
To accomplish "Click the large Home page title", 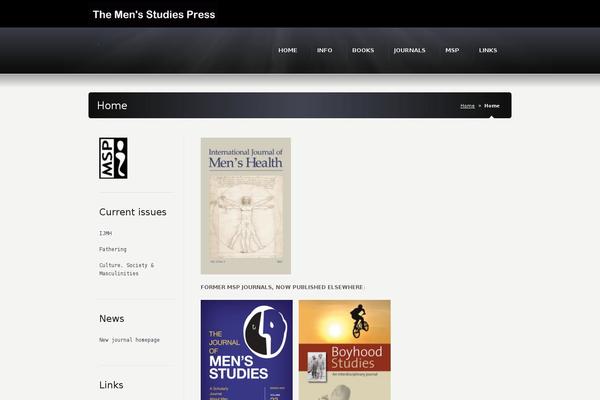I will pos(112,105).
